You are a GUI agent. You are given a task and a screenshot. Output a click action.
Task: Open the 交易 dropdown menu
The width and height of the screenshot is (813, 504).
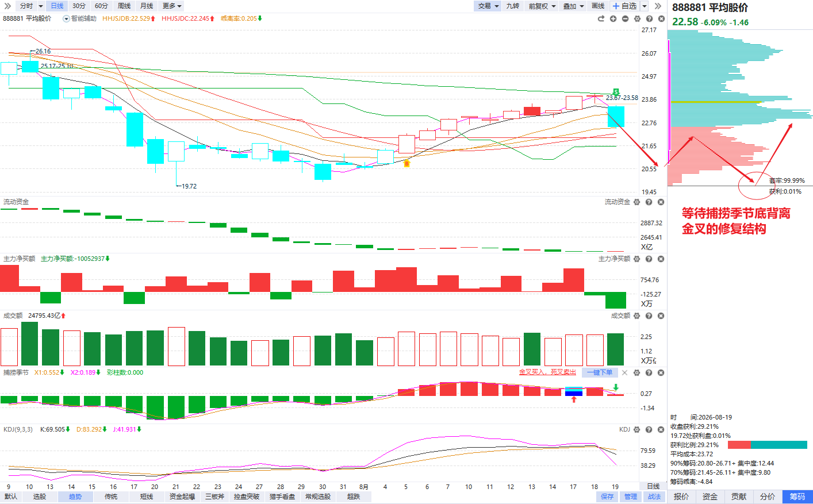pyautogui.click(x=488, y=6)
